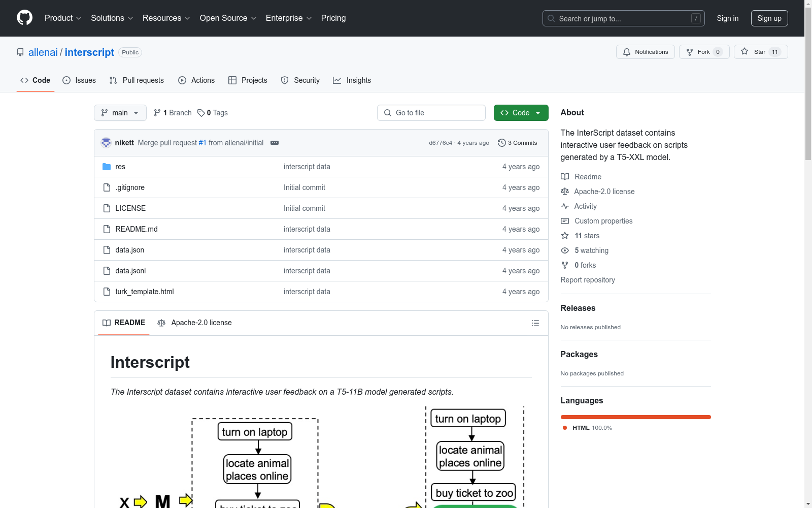
Task: Open the Releases section link
Action: pyautogui.click(x=578, y=308)
